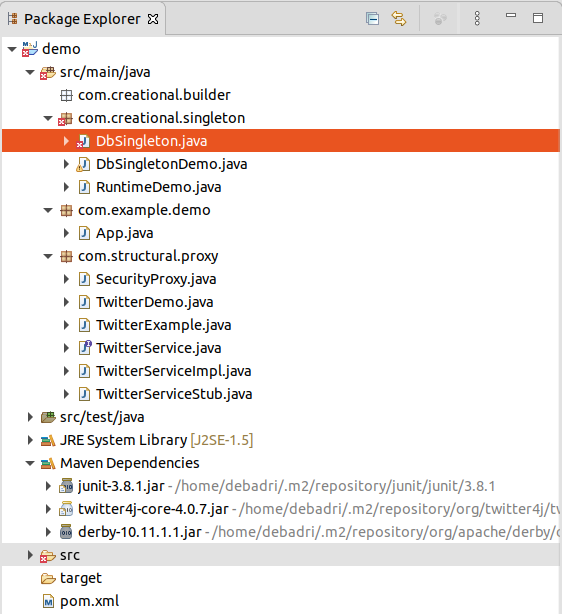Image resolution: width=562 pixels, height=614 pixels.
Task: Collapse the com.structural.proxy package
Action: [x=48, y=256]
